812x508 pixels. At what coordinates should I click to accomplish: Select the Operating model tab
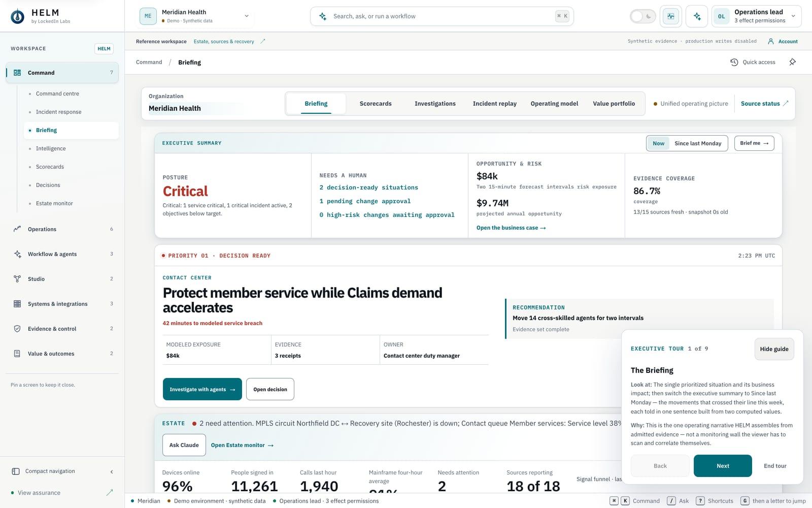tap(554, 104)
